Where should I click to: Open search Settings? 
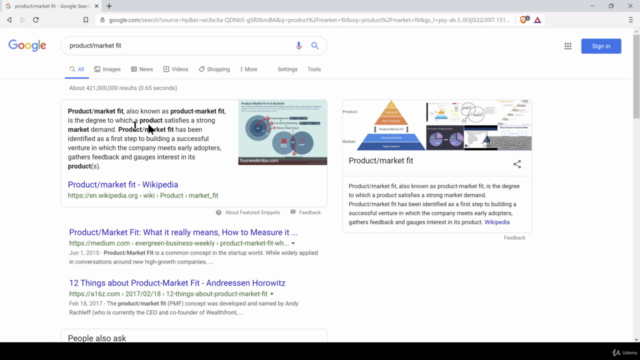click(287, 69)
